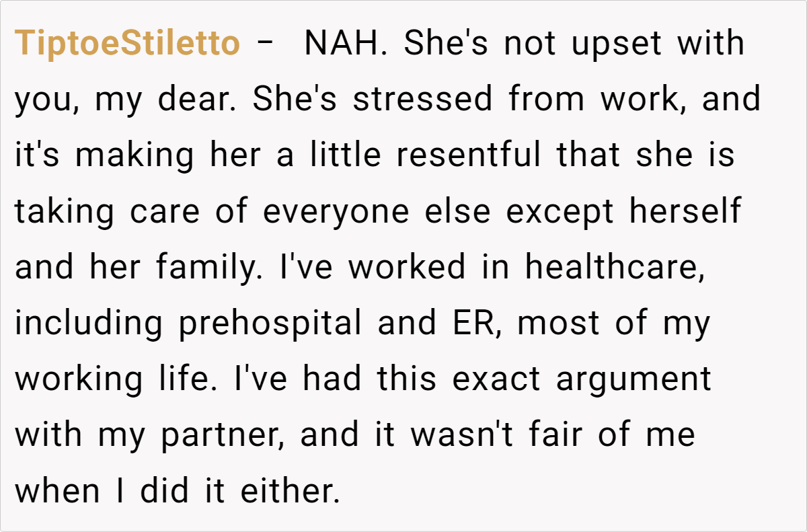Click the word "working" before "life"

coord(79,379)
